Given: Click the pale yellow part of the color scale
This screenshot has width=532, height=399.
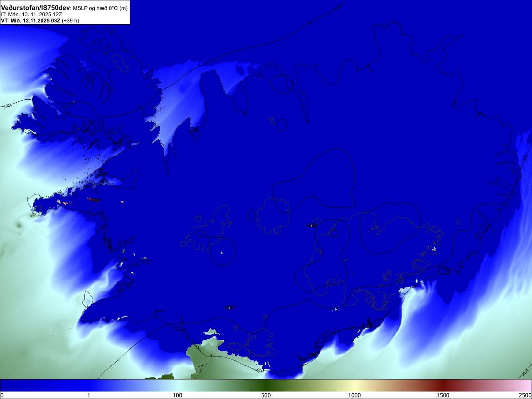Looking at the screenshot, I should [x=355, y=385].
